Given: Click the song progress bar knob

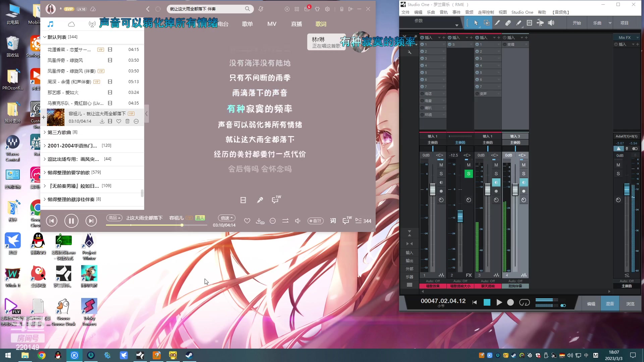Looking at the screenshot, I should 182,225.
